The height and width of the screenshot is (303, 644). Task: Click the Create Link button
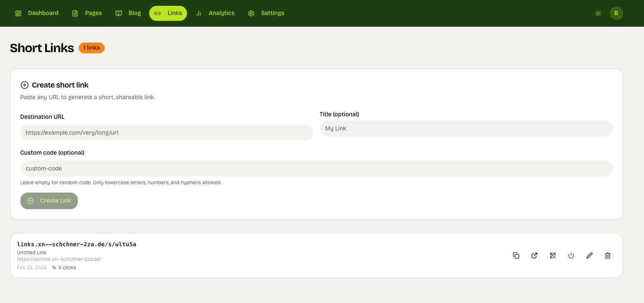[x=49, y=201]
